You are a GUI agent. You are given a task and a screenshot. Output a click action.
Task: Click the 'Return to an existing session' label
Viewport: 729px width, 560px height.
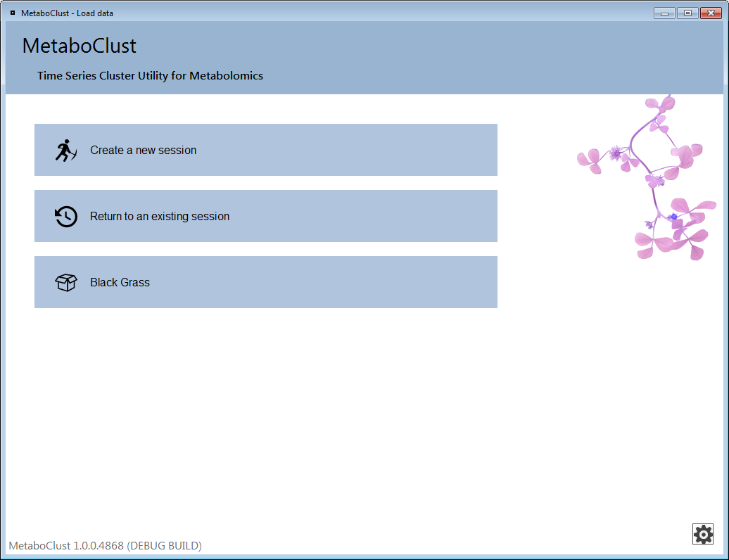[x=160, y=216]
